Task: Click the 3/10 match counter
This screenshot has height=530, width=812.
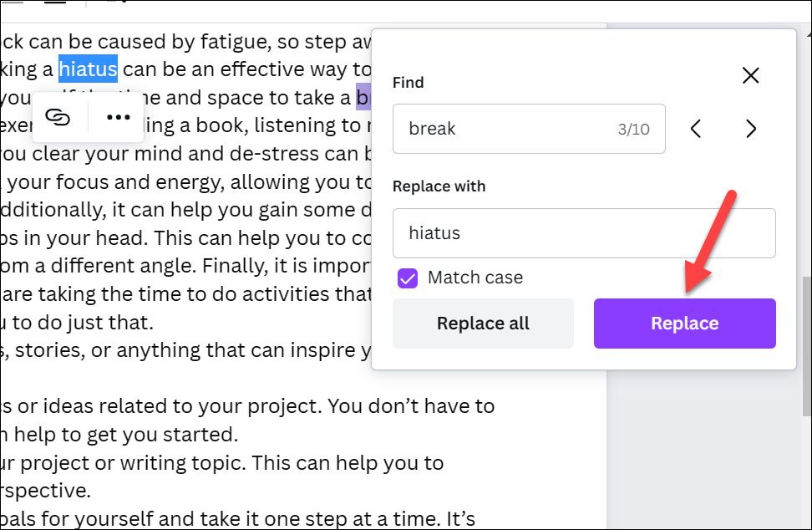Action: (x=633, y=130)
